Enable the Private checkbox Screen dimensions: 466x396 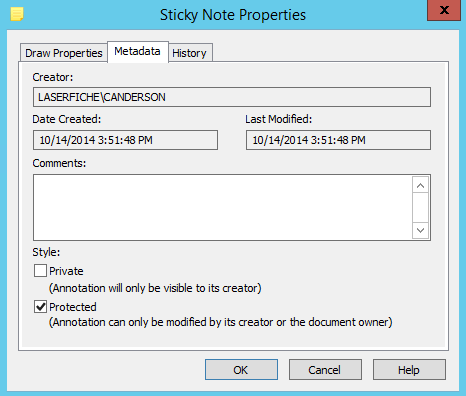(40, 271)
